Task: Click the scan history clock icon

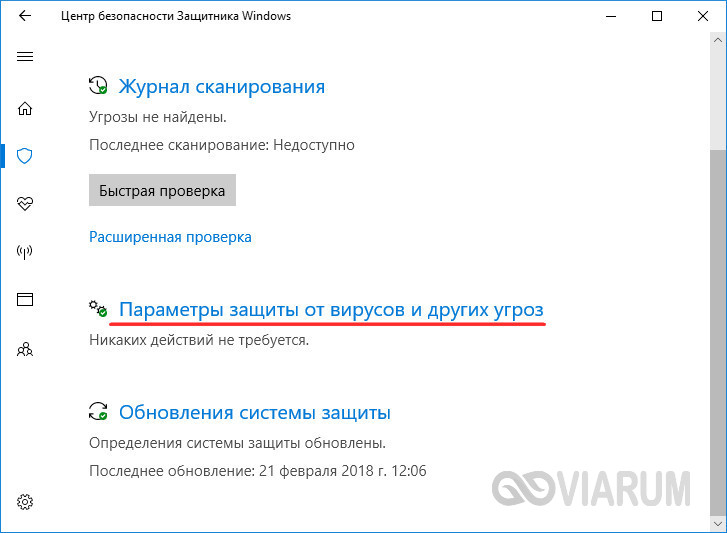Action: [x=98, y=86]
